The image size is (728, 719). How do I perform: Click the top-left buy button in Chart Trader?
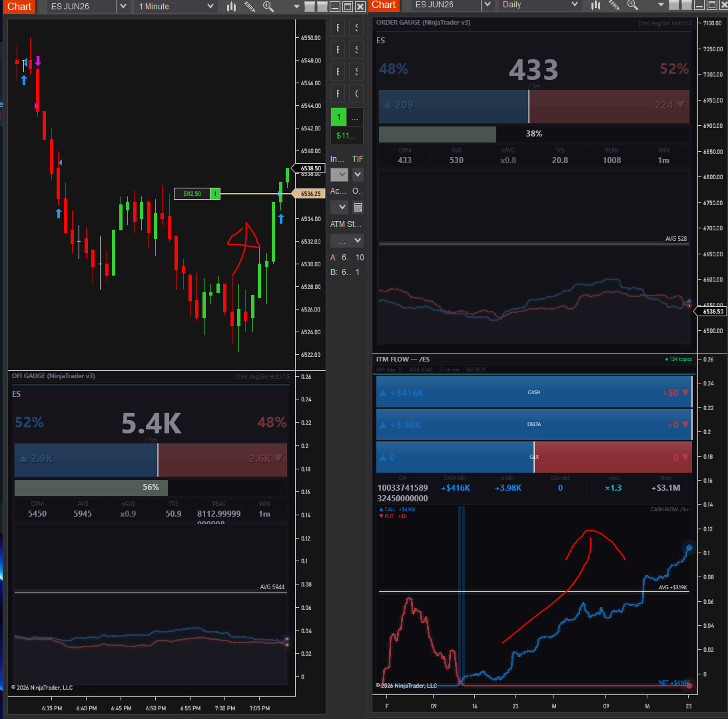click(338, 28)
